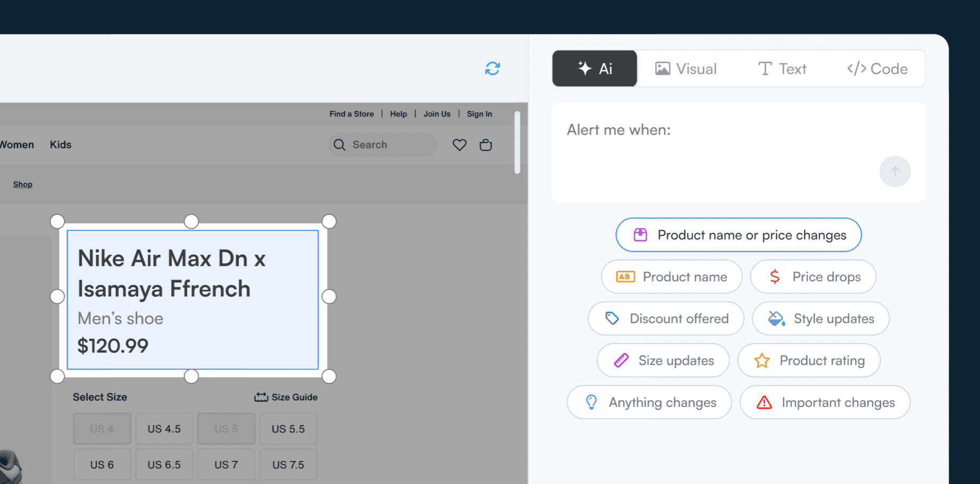Open the shopping bag icon
980x484 pixels.
pyautogui.click(x=485, y=145)
